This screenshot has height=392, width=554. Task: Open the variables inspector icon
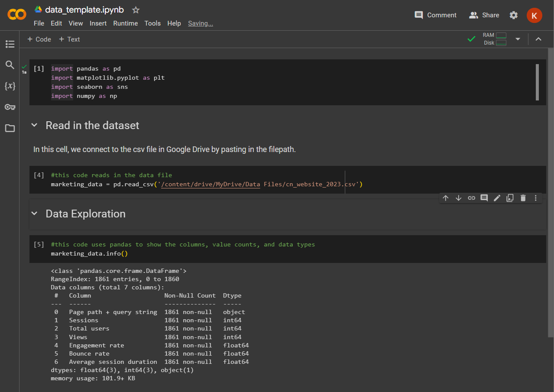pyautogui.click(x=10, y=86)
